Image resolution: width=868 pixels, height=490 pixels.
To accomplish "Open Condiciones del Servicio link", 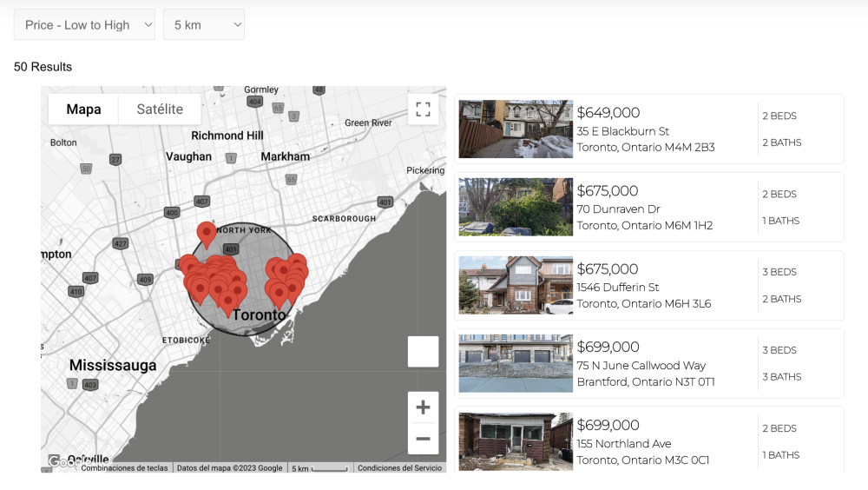I will pyautogui.click(x=399, y=467).
